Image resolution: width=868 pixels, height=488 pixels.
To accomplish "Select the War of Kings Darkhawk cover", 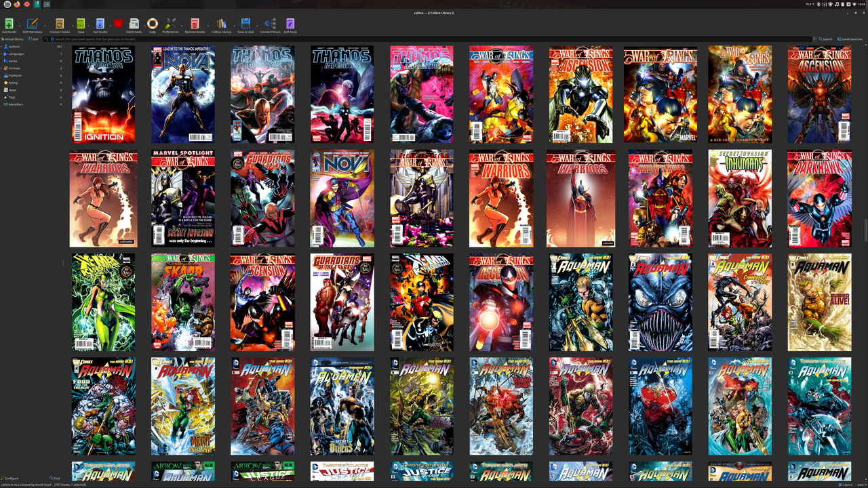I will click(819, 199).
